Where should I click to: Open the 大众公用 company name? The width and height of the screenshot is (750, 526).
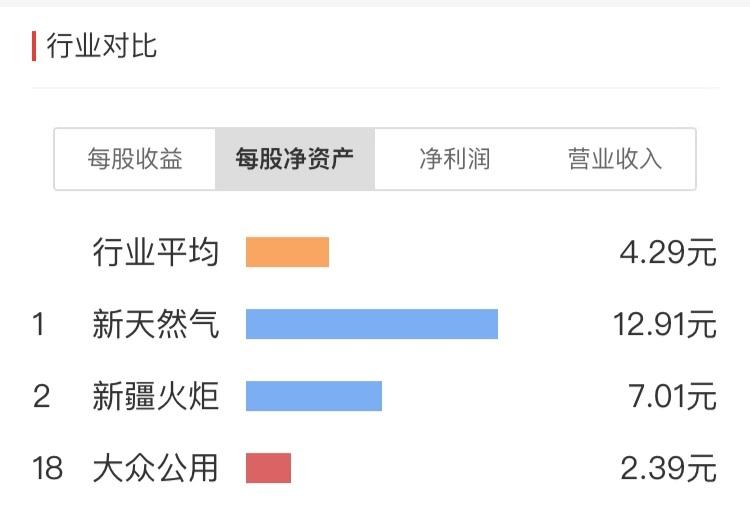pyautogui.click(x=155, y=468)
